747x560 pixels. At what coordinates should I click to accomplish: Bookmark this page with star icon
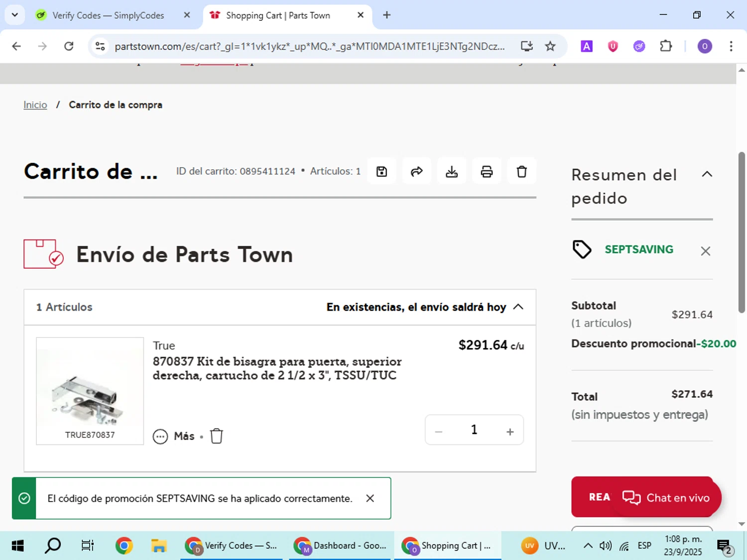tap(550, 46)
